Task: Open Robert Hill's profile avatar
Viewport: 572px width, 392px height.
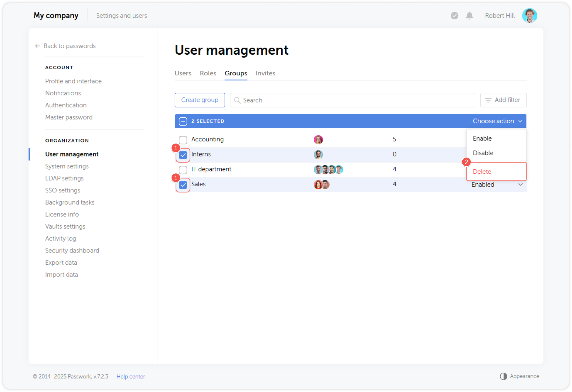Action: coord(529,16)
